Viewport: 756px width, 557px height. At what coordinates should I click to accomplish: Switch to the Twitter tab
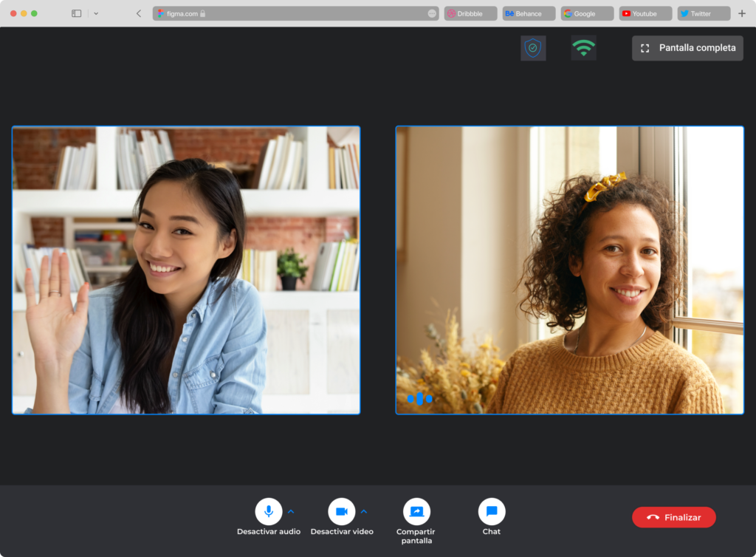[x=704, y=13]
